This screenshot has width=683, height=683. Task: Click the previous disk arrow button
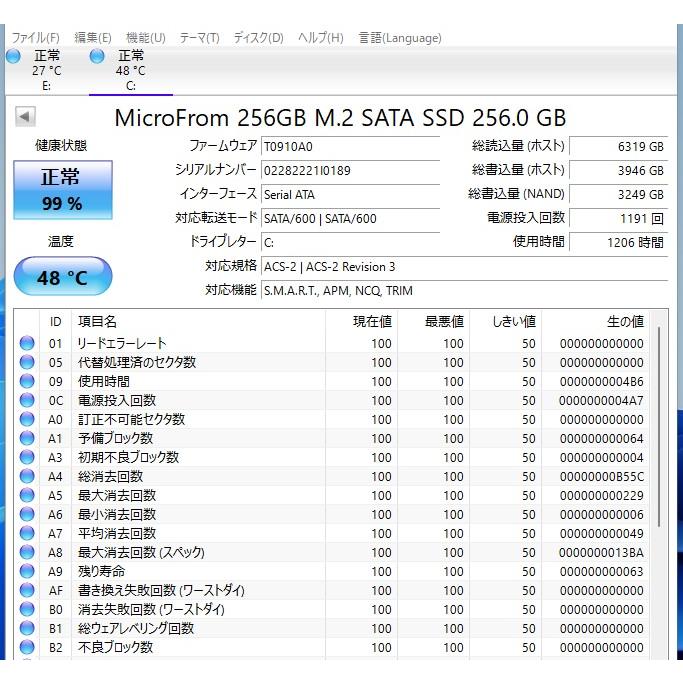coord(25,116)
